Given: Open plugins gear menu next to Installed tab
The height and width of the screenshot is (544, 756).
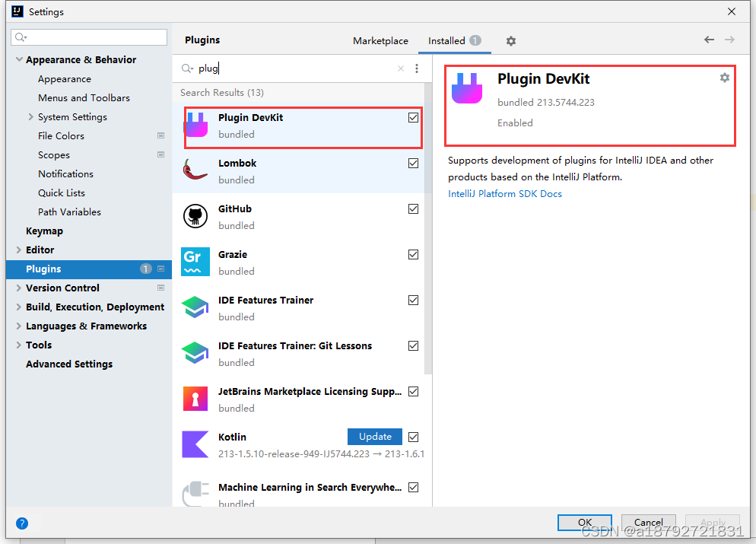Looking at the screenshot, I should (511, 41).
